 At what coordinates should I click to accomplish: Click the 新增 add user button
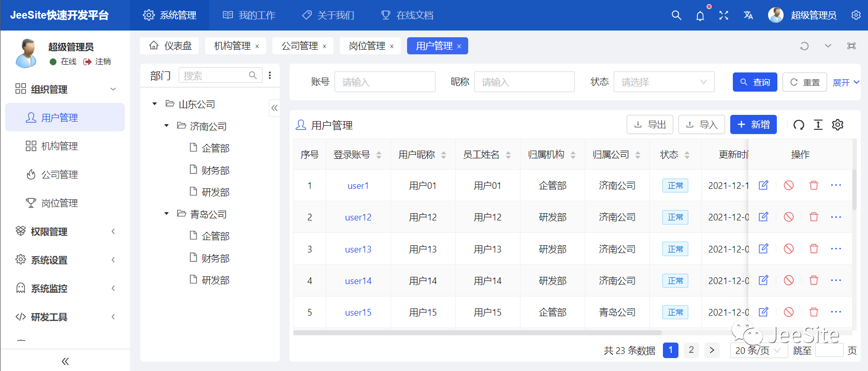coord(754,124)
